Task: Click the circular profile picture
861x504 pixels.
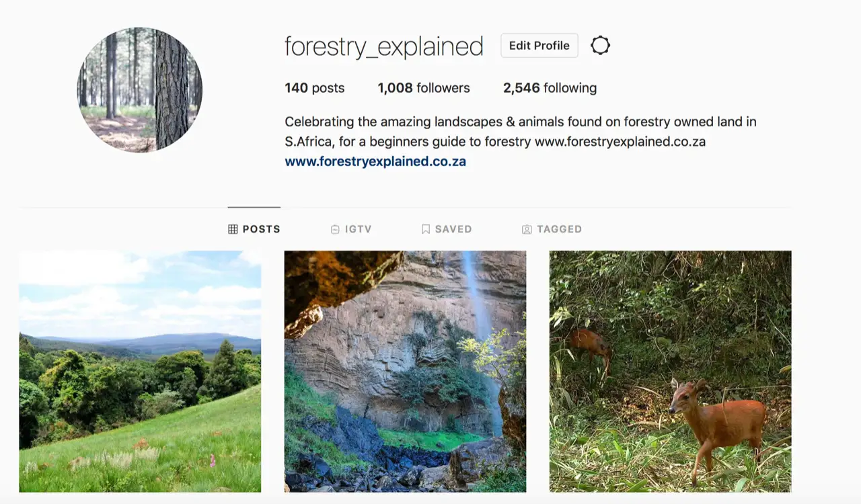Action: [x=139, y=89]
